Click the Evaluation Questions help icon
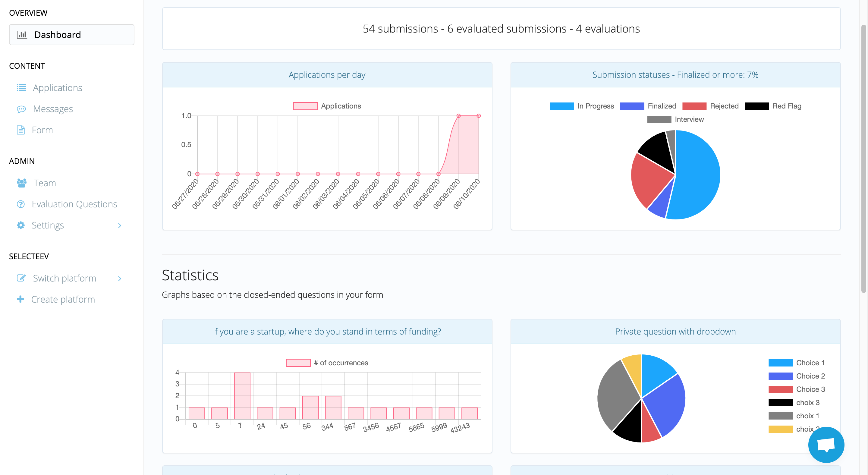This screenshot has height=475, width=868. [x=21, y=204]
